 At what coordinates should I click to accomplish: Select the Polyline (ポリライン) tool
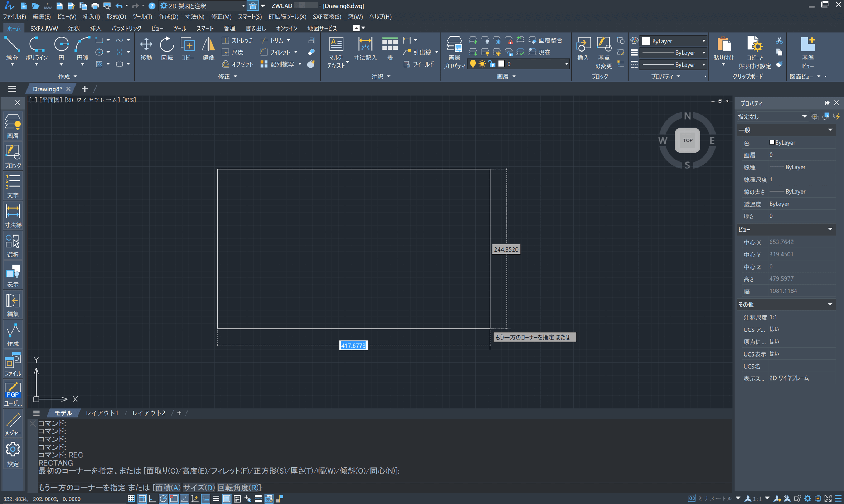pyautogui.click(x=36, y=49)
